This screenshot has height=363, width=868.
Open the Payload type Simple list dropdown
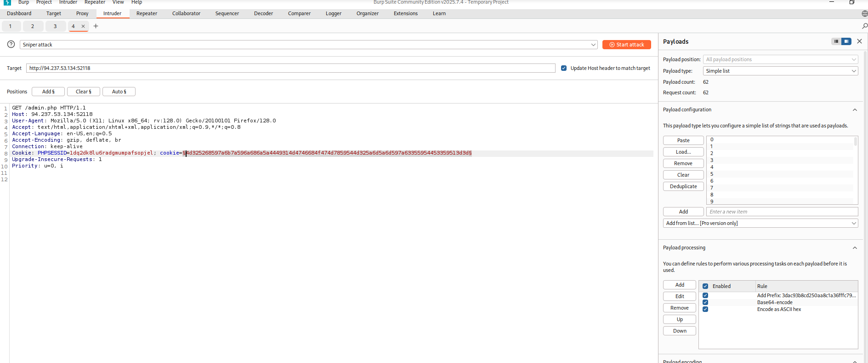780,71
